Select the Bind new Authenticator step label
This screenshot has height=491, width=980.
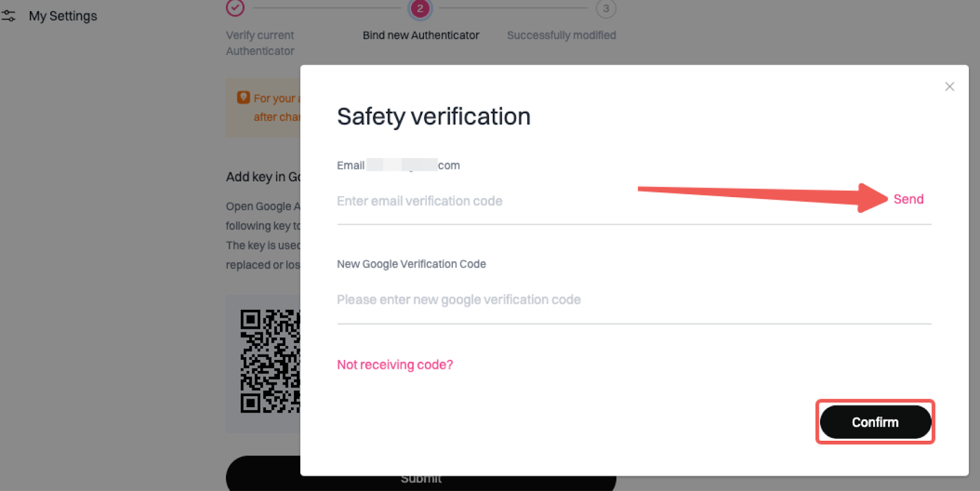(421, 36)
